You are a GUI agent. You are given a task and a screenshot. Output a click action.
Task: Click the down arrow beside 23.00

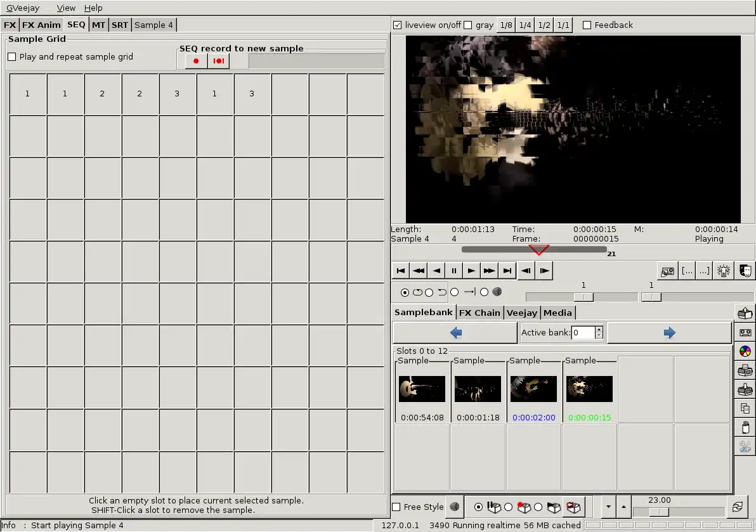(x=608, y=507)
